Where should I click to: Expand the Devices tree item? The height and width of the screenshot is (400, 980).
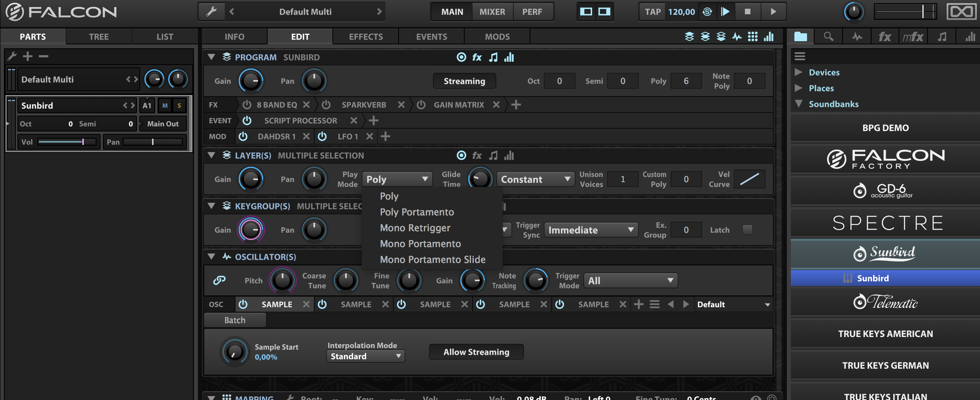[798, 72]
